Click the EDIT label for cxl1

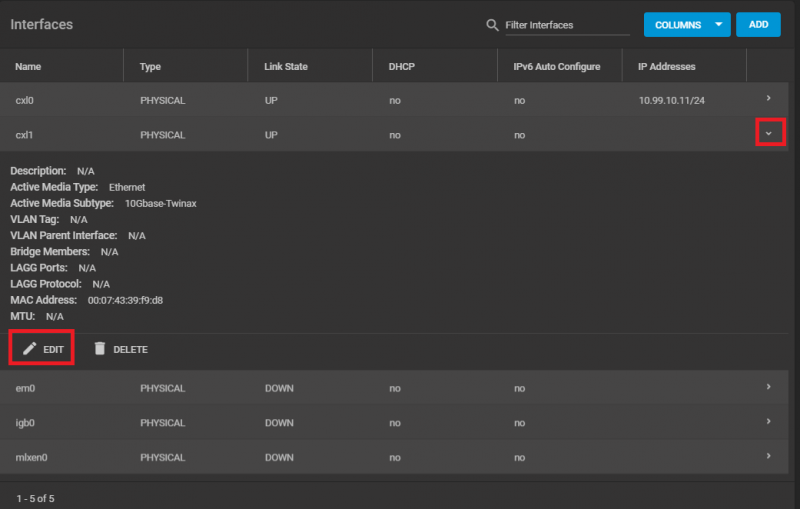pos(53,350)
